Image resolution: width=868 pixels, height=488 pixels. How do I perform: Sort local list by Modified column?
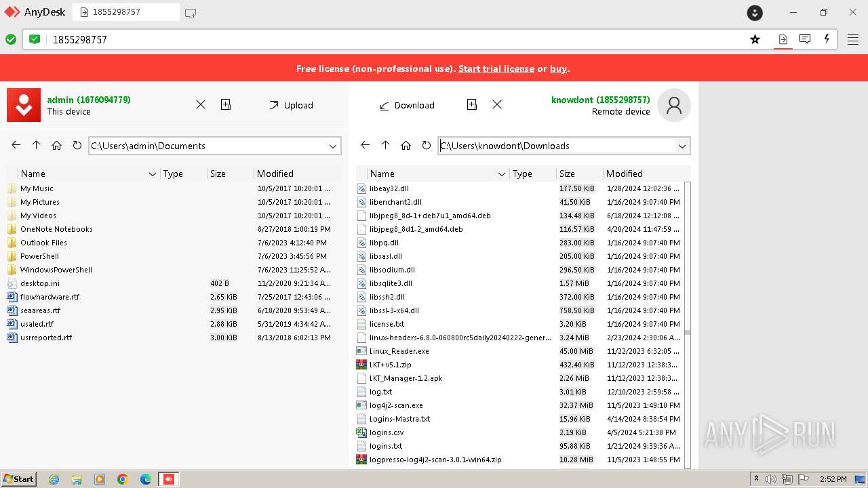[275, 174]
